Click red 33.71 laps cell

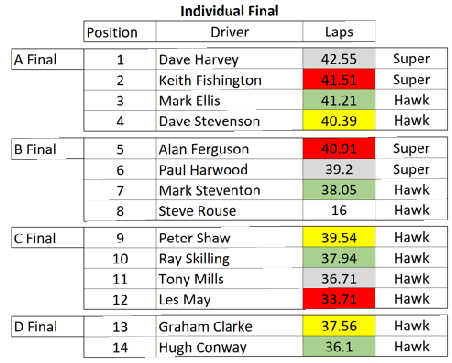tap(339, 299)
